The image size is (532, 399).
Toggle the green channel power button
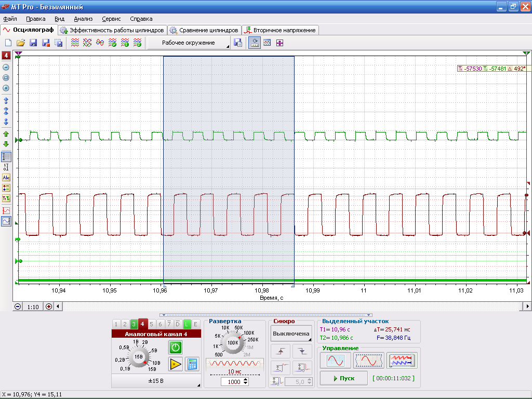pos(176,348)
